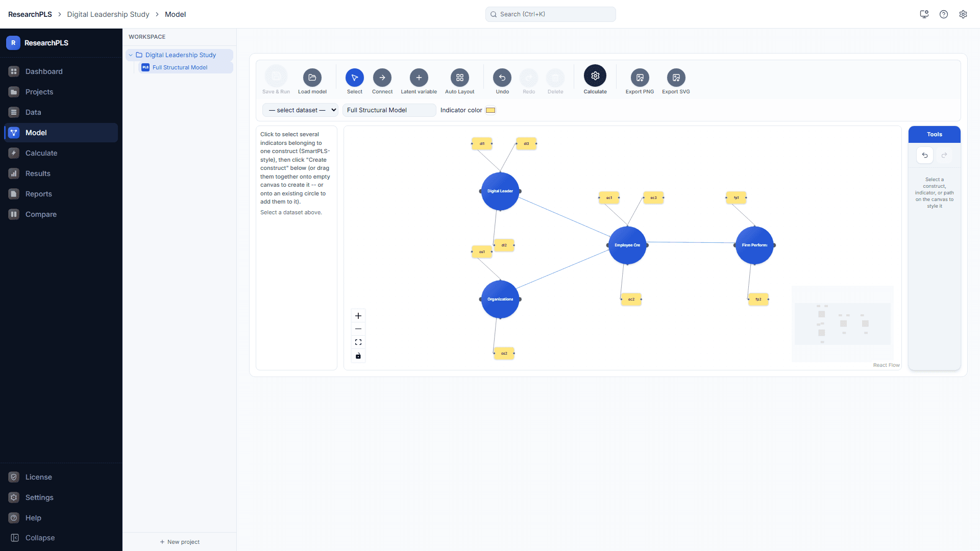
Task: Open Compare in the sidebar
Action: tap(61, 214)
